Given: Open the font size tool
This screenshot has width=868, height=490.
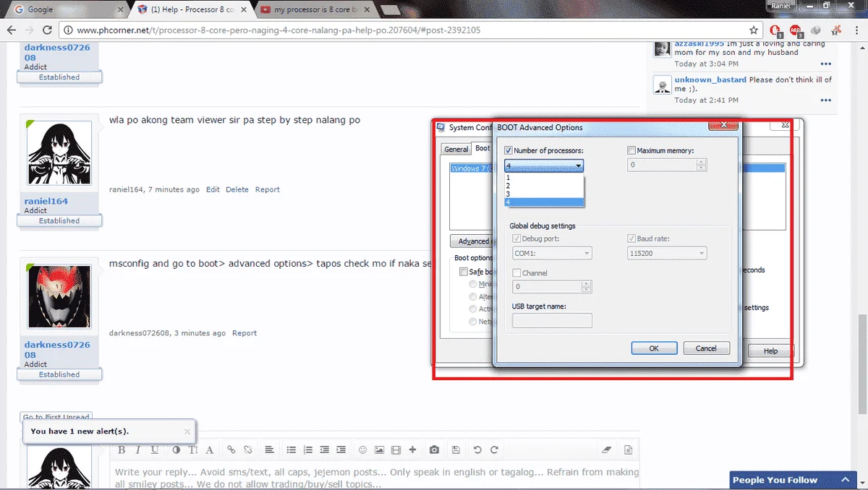Looking at the screenshot, I should click(x=193, y=450).
